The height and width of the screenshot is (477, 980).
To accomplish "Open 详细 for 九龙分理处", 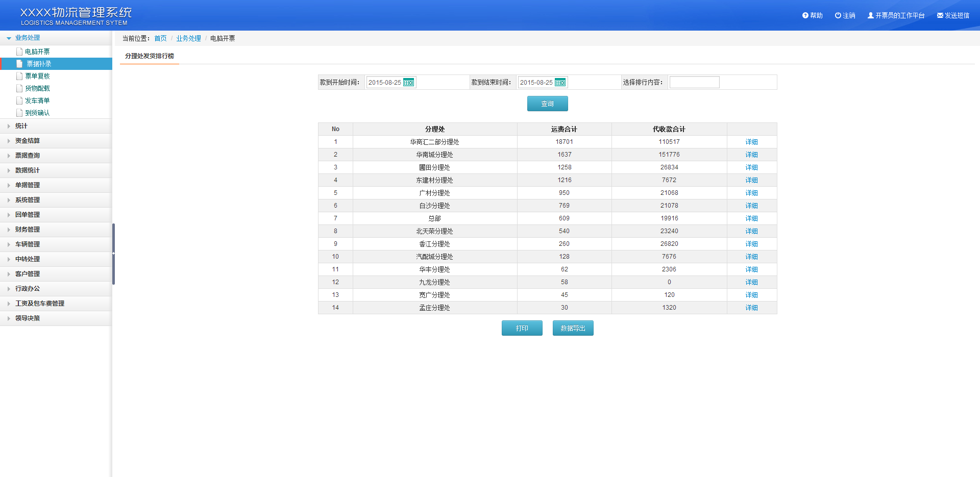I will pyautogui.click(x=751, y=282).
